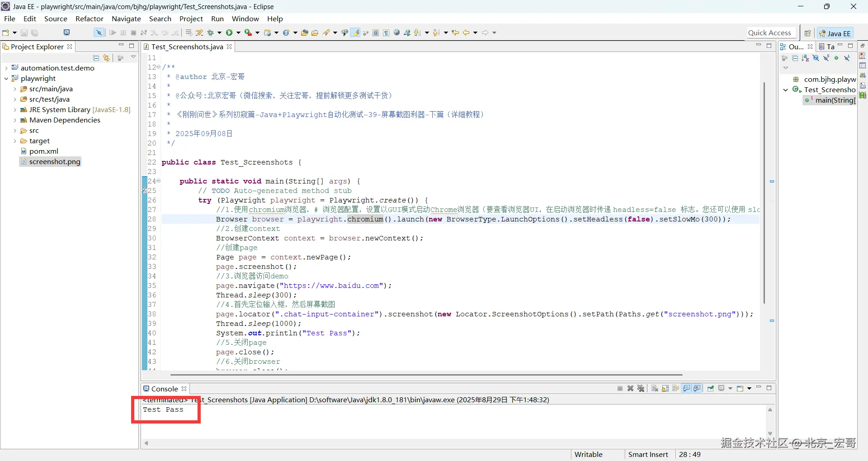
Task: Open the Refactor menu
Action: point(90,19)
